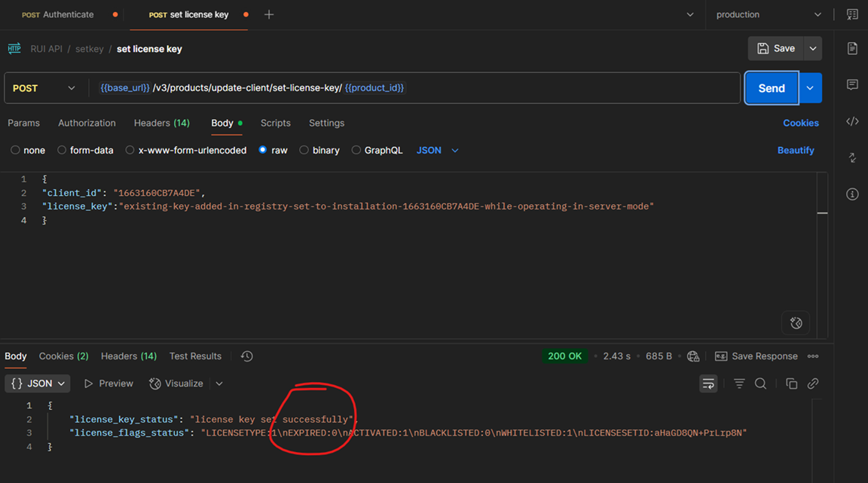Open the tabs overflow chevron
The image size is (868, 483).
pos(690,15)
